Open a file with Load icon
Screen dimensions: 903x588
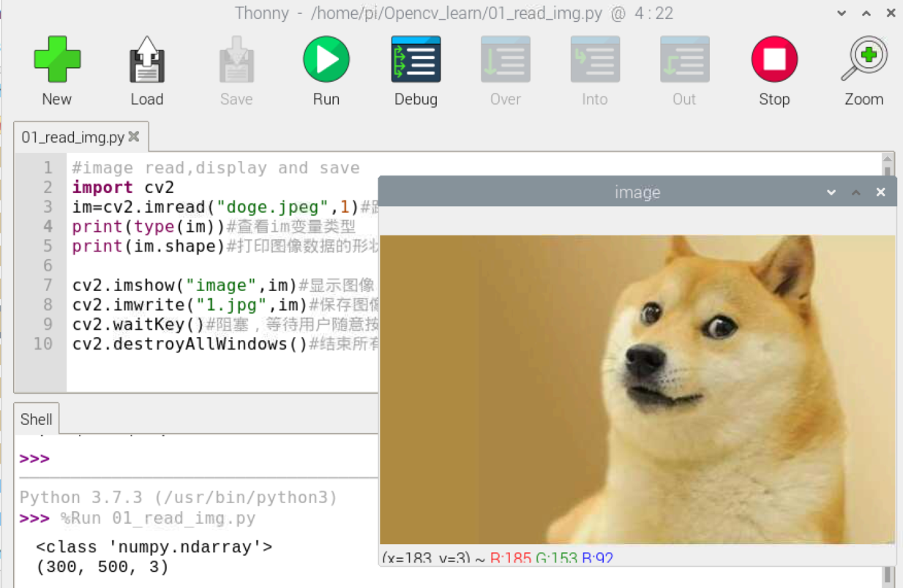point(146,59)
